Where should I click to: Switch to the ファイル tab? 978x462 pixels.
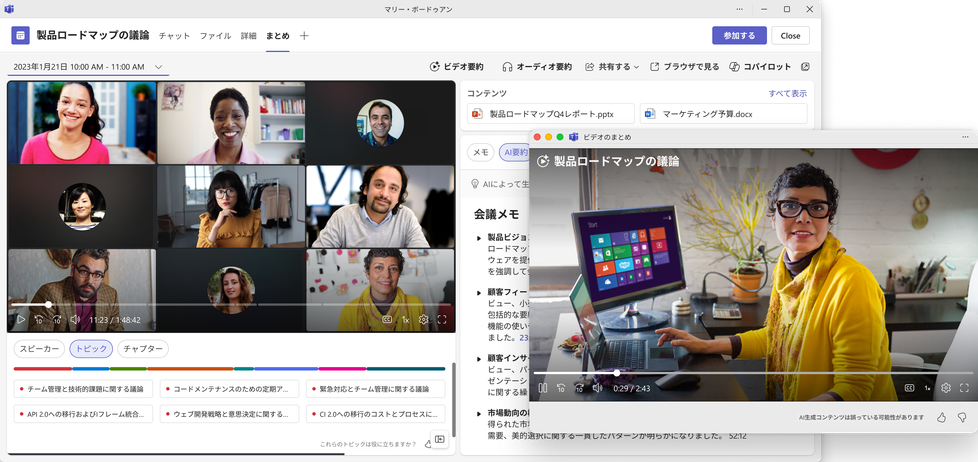[x=215, y=36]
